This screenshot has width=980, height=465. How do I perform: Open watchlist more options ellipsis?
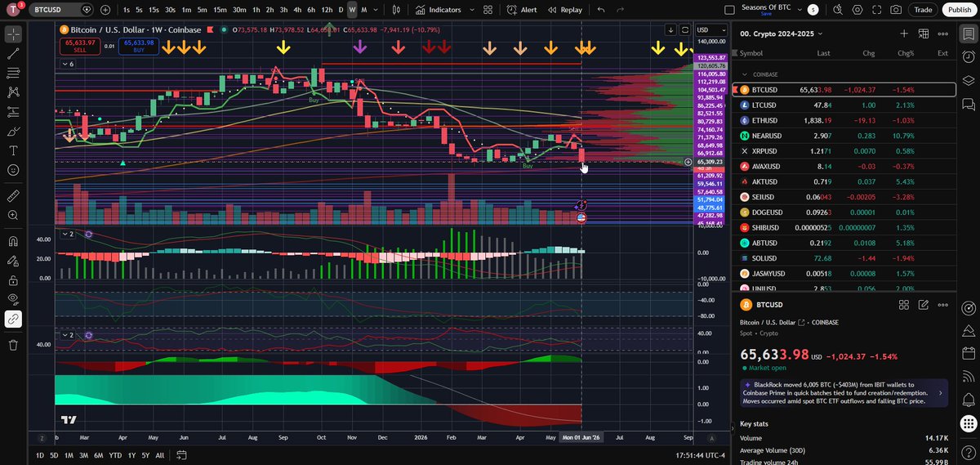pos(943,34)
